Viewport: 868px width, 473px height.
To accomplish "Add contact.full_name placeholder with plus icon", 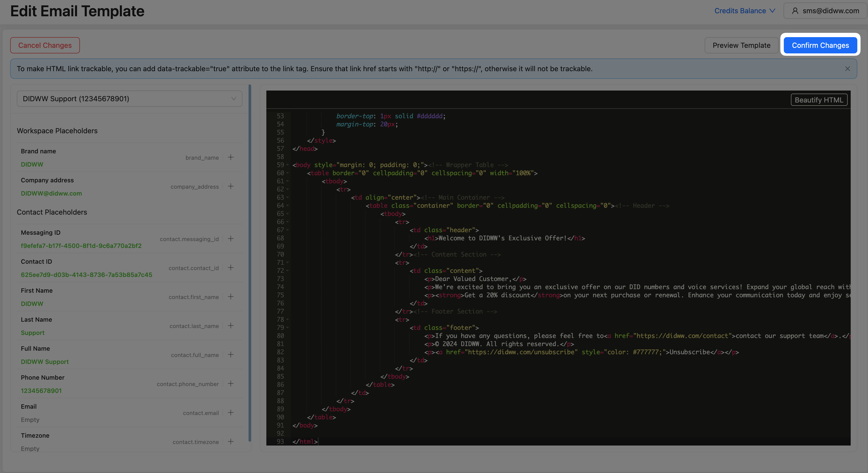I will tap(230, 355).
